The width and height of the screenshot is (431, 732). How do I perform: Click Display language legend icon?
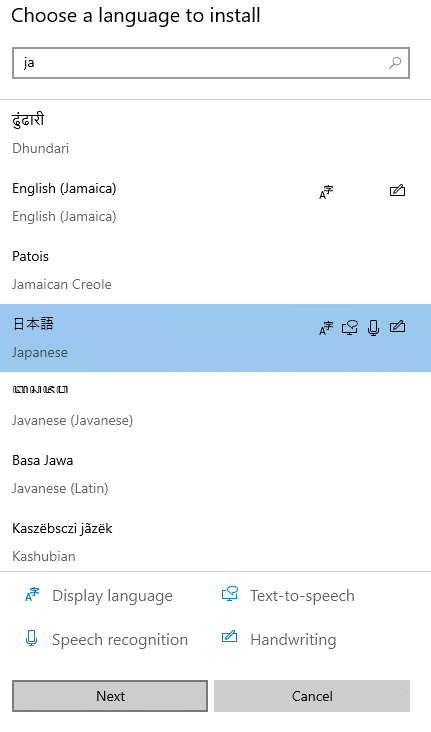[32, 595]
